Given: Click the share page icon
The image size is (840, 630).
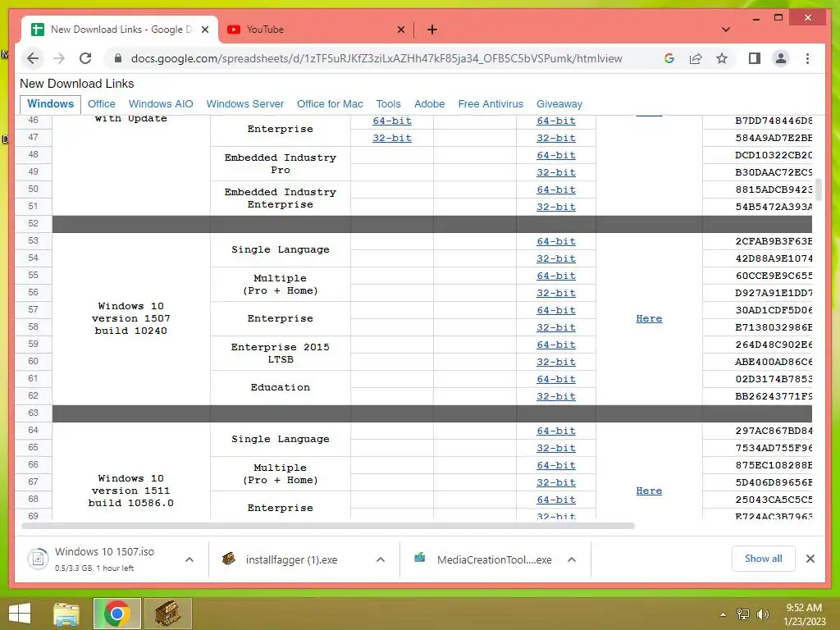Looking at the screenshot, I should tap(696, 58).
